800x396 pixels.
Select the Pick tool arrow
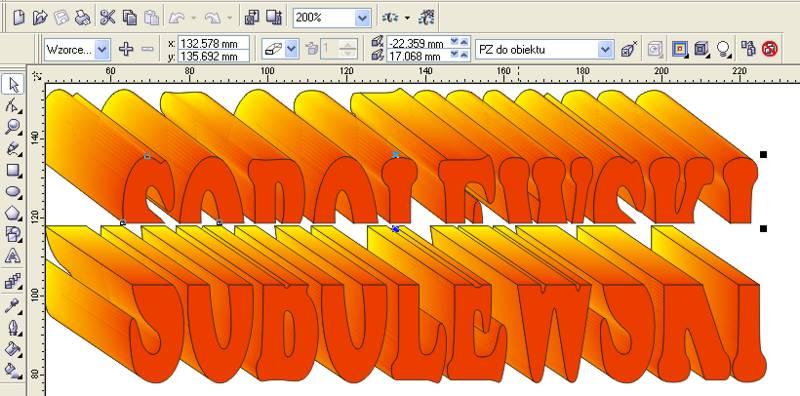click(13, 84)
